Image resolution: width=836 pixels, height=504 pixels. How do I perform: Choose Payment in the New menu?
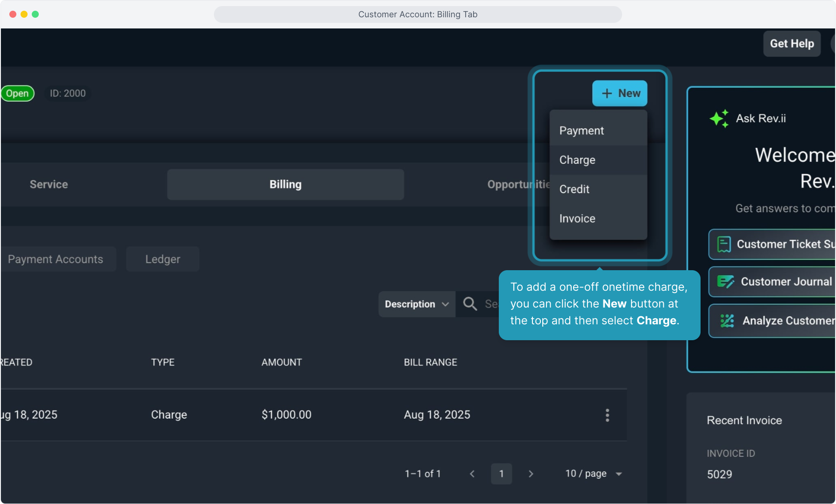click(581, 131)
